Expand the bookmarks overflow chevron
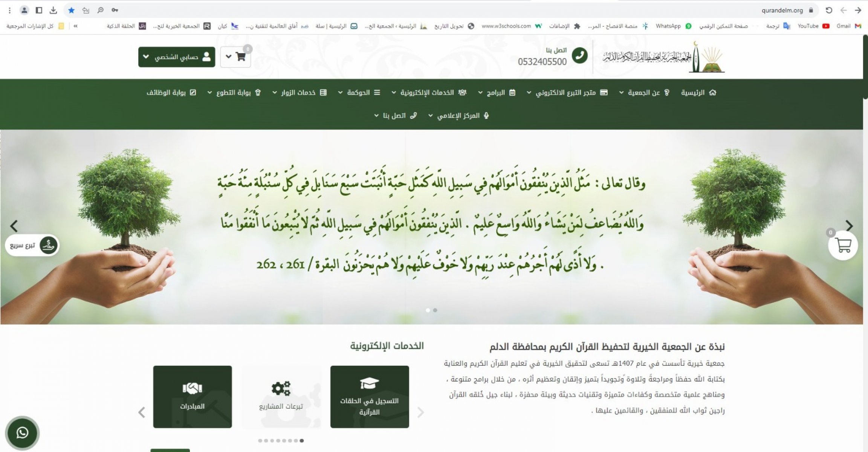This screenshot has width=868, height=452. point(76,26)
